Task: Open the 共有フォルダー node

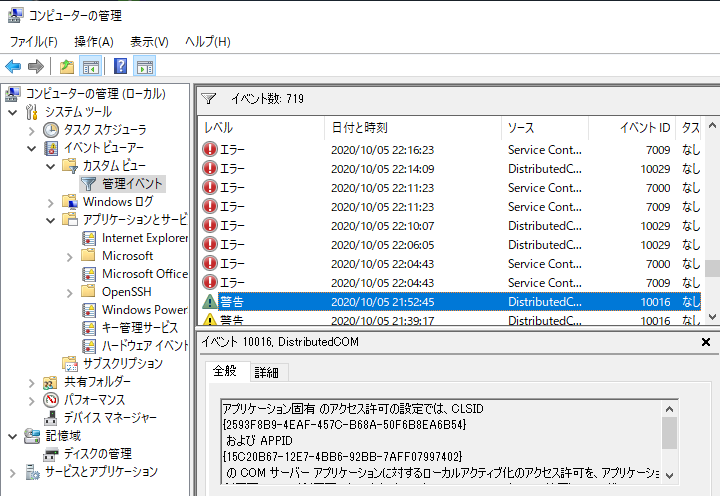Action: pos(96,382)
